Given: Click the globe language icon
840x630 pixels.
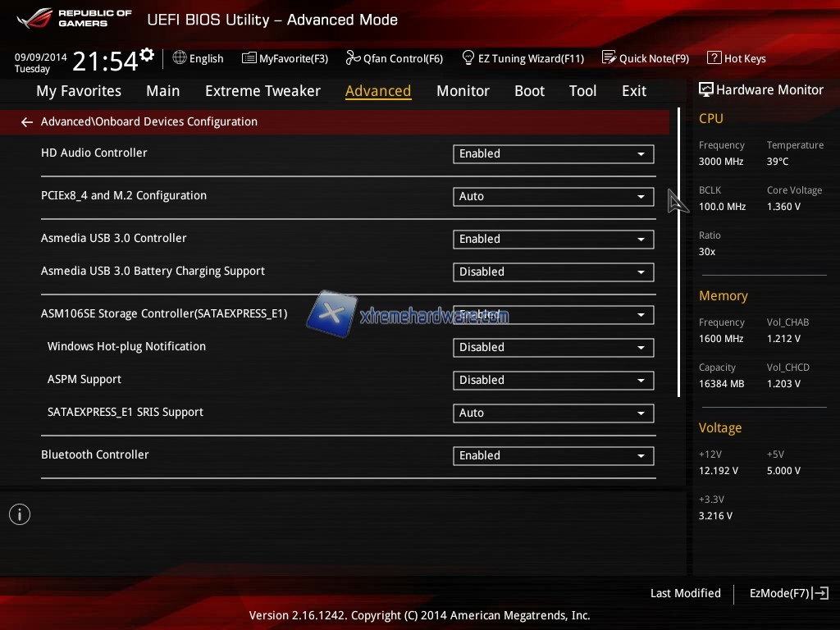Looking at the screenshot, I should point(180,58).
